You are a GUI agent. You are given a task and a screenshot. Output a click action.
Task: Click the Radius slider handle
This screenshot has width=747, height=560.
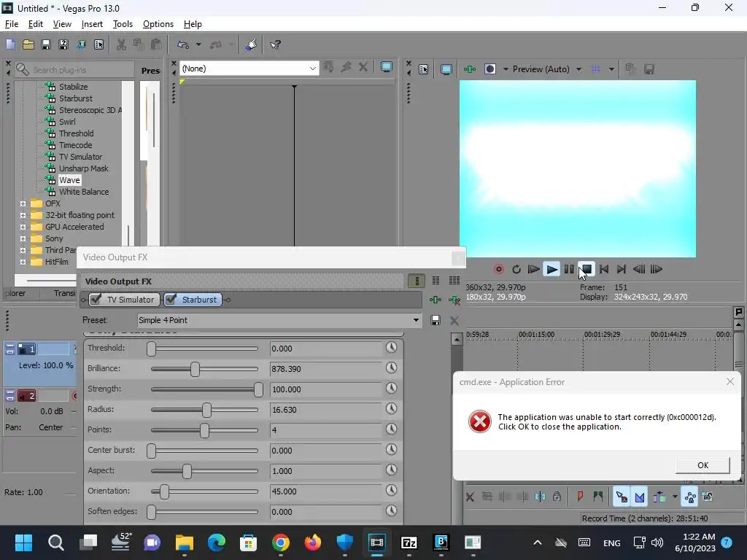[206, 410]
